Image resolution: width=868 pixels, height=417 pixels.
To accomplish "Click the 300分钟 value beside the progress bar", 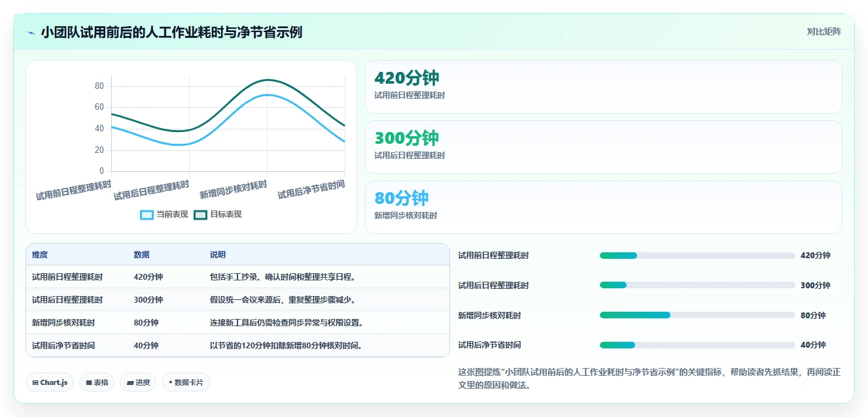I will coord(815,286).
